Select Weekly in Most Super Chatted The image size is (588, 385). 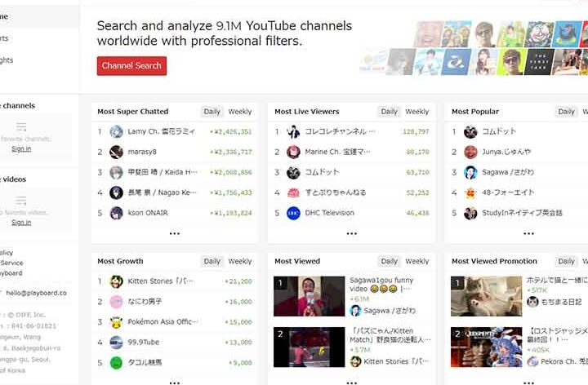click(240, 112)
